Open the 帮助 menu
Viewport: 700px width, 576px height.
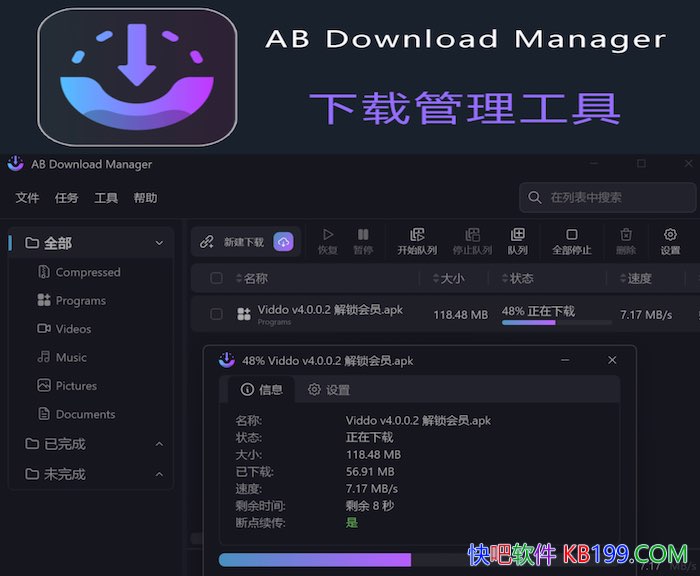[x=145, y=197]
